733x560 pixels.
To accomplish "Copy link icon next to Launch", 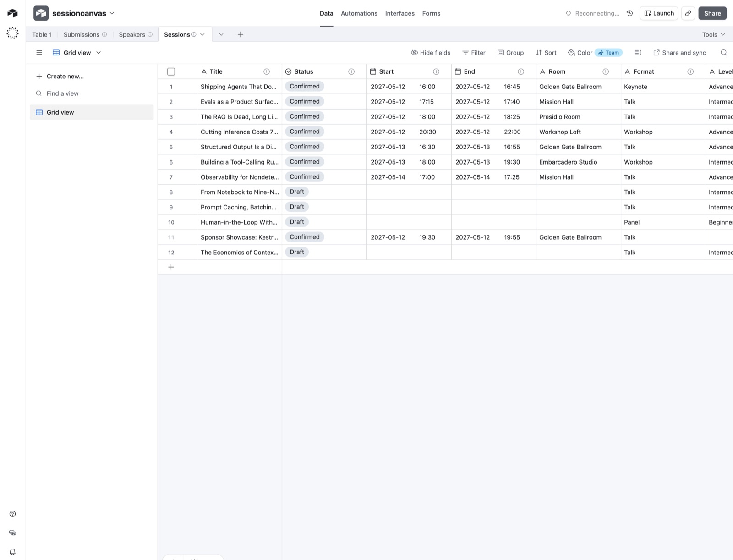I will pos(688,13).
